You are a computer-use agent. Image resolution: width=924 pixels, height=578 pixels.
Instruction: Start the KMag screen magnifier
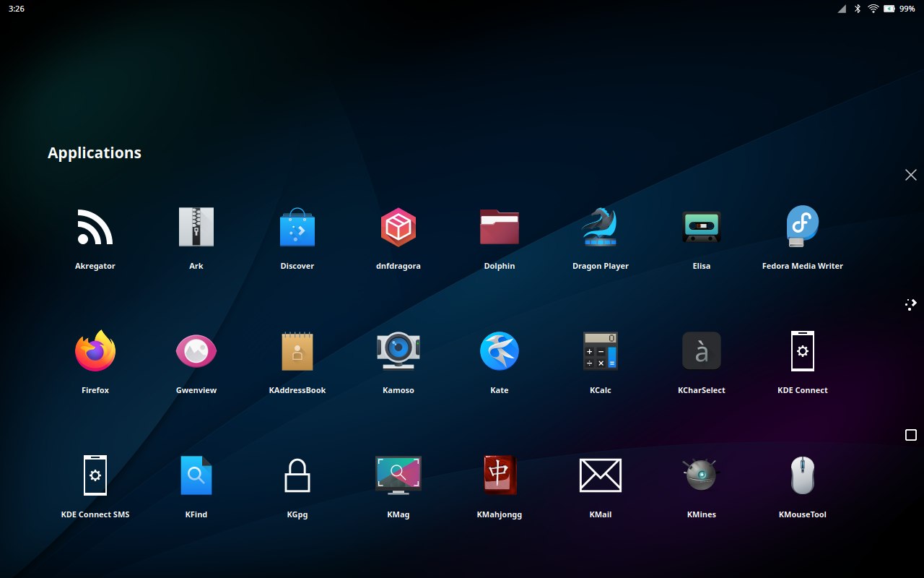(398, 475)
